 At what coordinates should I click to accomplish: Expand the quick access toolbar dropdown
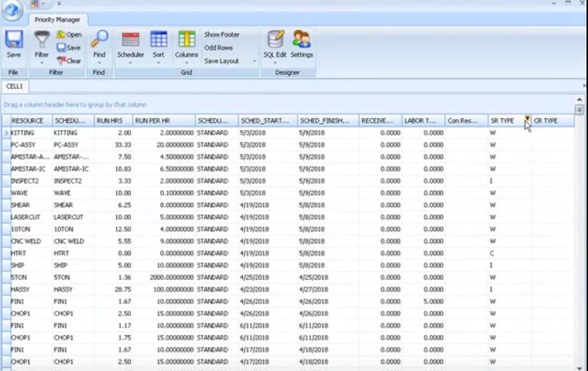(x=59, y=4)
